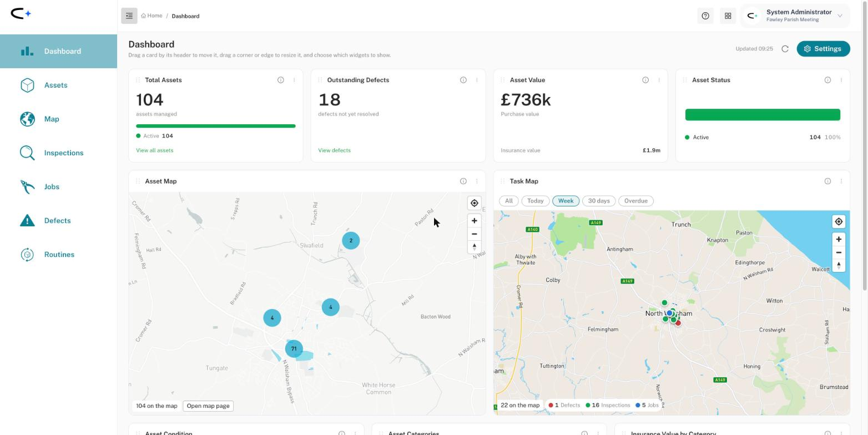Filter Task Map to Today
This screenshot has height=435, width=868.
click(x=536, y=201)
